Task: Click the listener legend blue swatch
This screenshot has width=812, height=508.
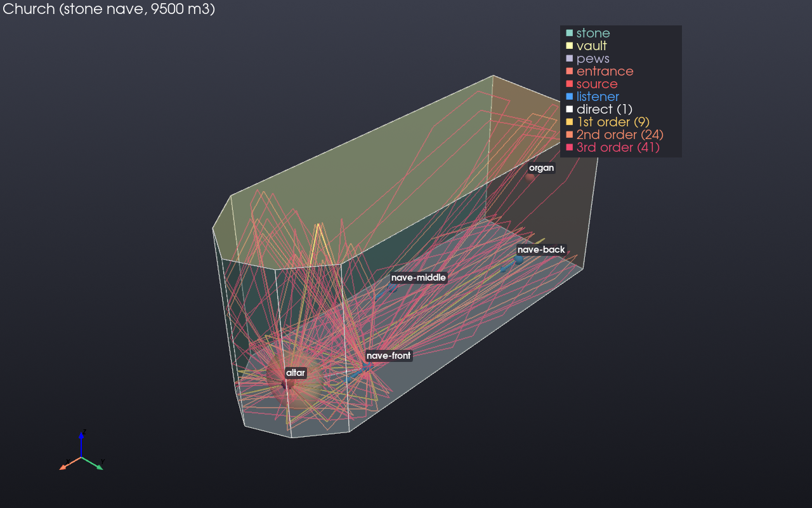Action: (569, 97)
